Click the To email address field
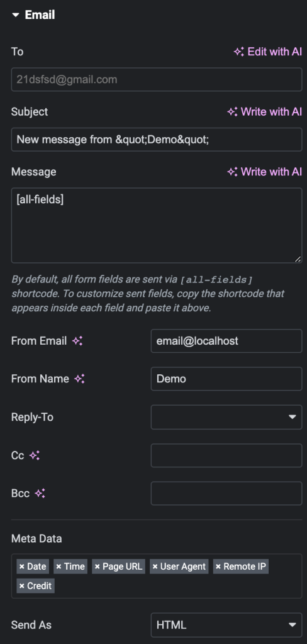 (157, 79)
